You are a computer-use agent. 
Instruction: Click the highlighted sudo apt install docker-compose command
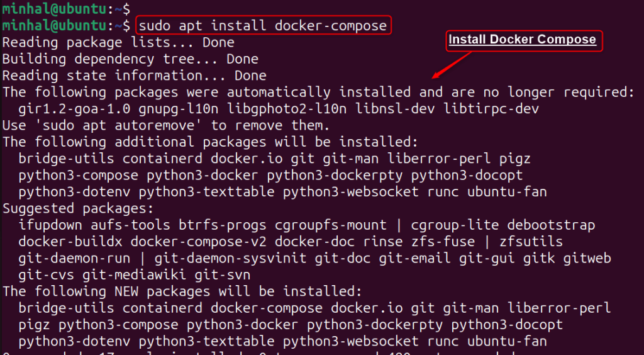pos(263,26)
